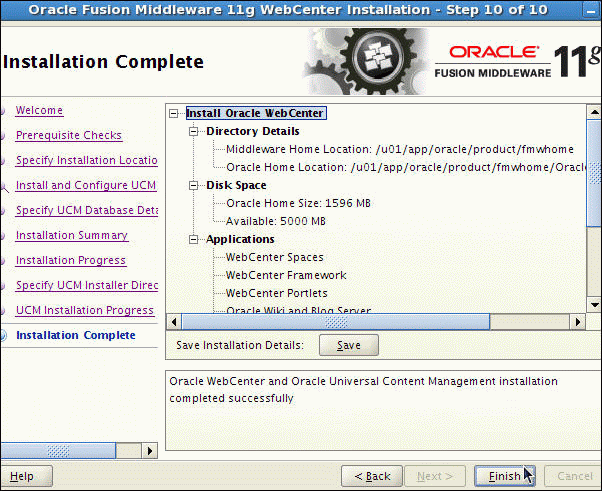Select Directory Details in the tree

coord(253,131)
